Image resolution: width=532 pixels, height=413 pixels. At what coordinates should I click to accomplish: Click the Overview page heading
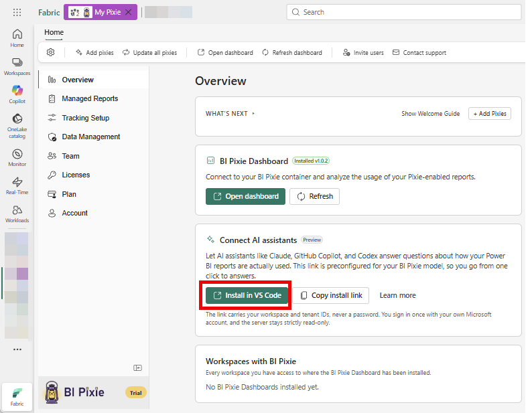pos(220,81)
